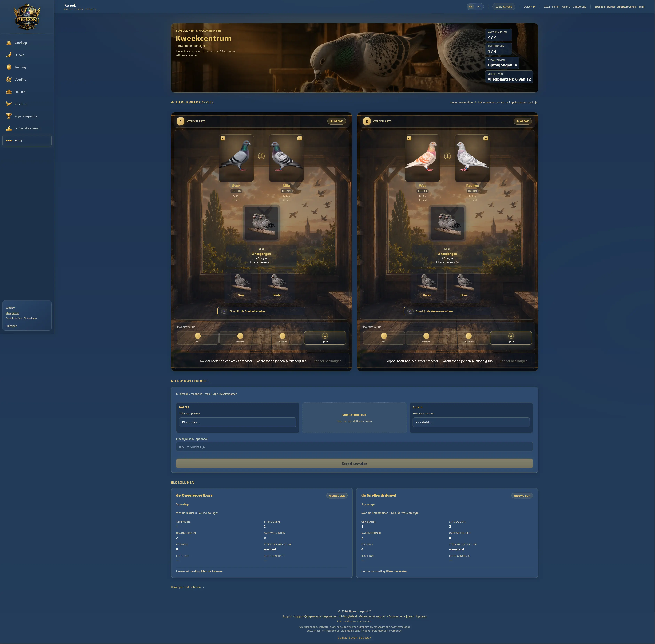The image size is (655, 644).
Task: Open the Kies doffer dropdown
Action: tap(237, 422)
